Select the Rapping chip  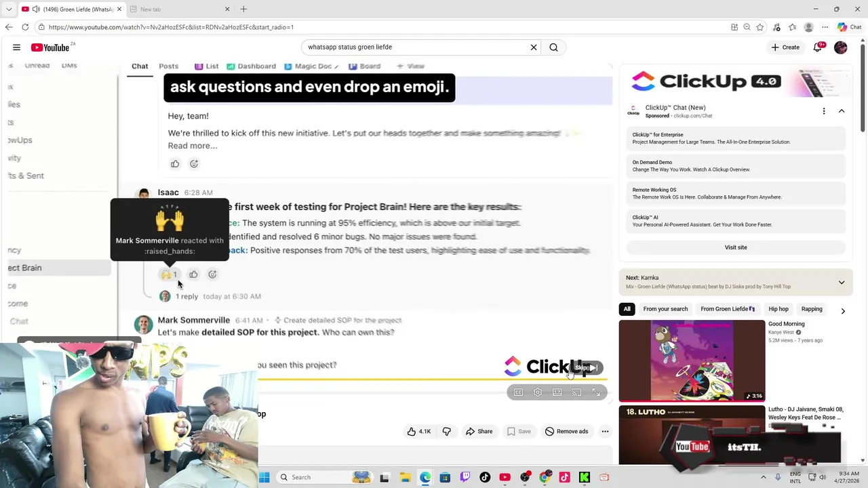pos(812,309)
